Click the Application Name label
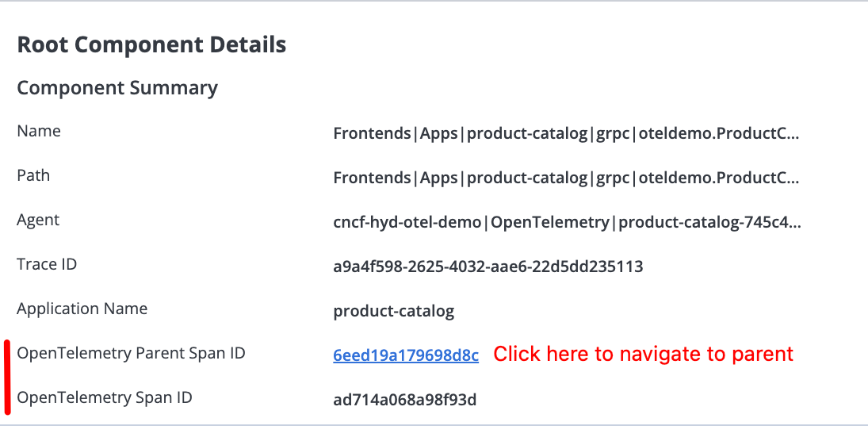The height and width of the screenshot is (445, 868). point(82,309)
